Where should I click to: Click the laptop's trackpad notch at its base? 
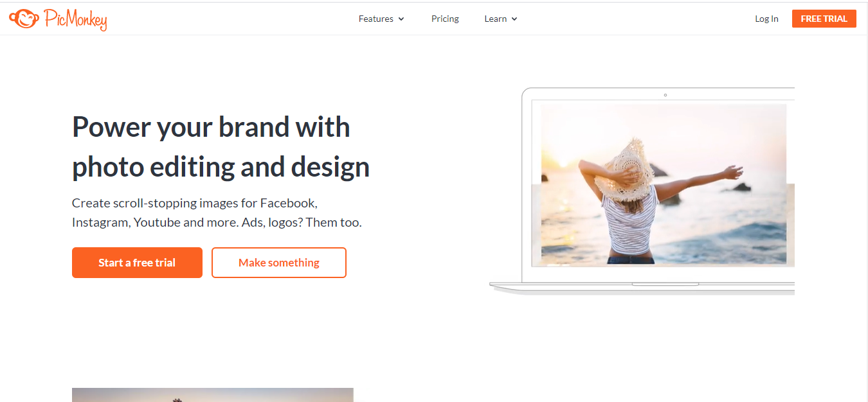(665, 284)
